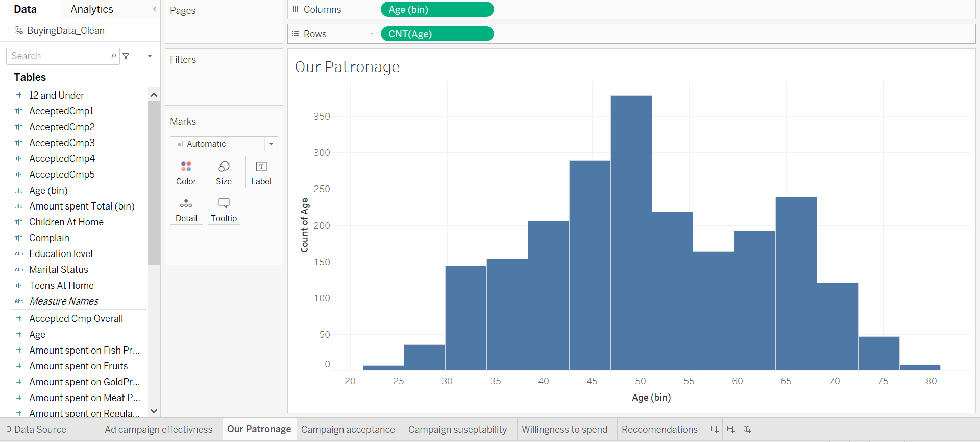
Task: Create a new story icon
Action: [x=747, y=429]
